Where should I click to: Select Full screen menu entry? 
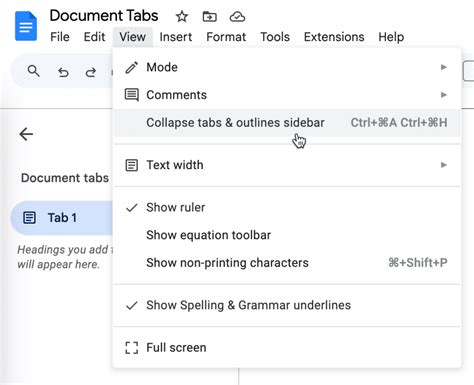click(x=287, y=348)
